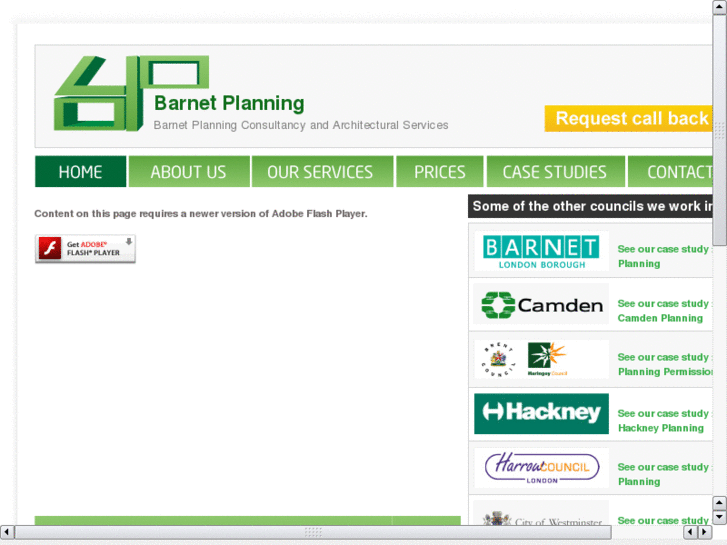Open the Camden council logo
This screenshot has width=727, height=545.
[541, 304]
